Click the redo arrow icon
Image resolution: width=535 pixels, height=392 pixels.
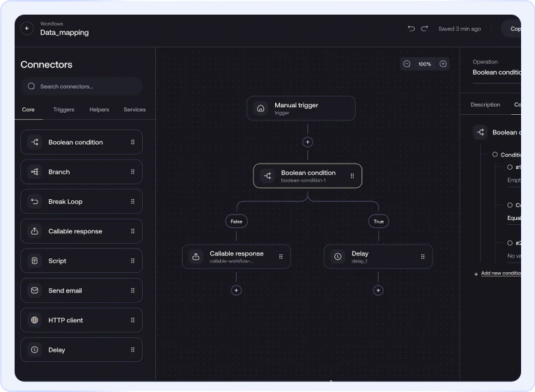(424, 29)
